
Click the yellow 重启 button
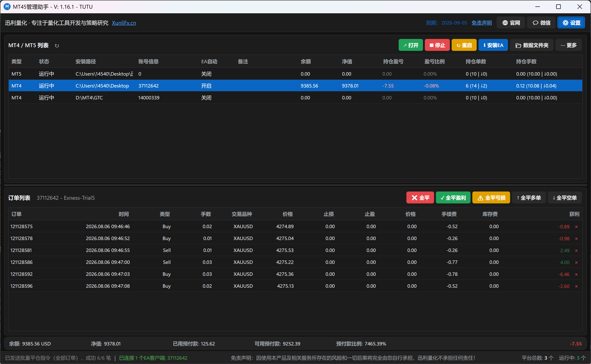464,45
